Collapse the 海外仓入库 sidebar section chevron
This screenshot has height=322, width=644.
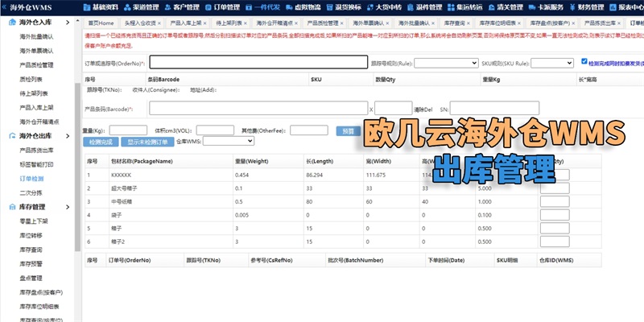tap(68, 23)
